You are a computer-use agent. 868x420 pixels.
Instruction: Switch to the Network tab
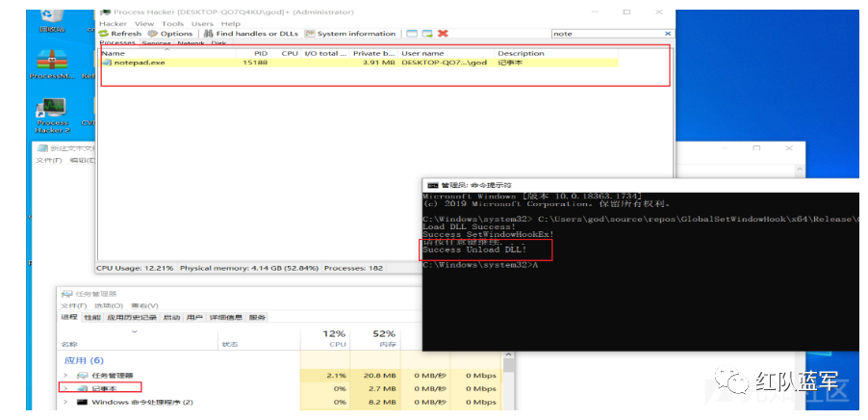pyautogui.click(x=191, y=42)
